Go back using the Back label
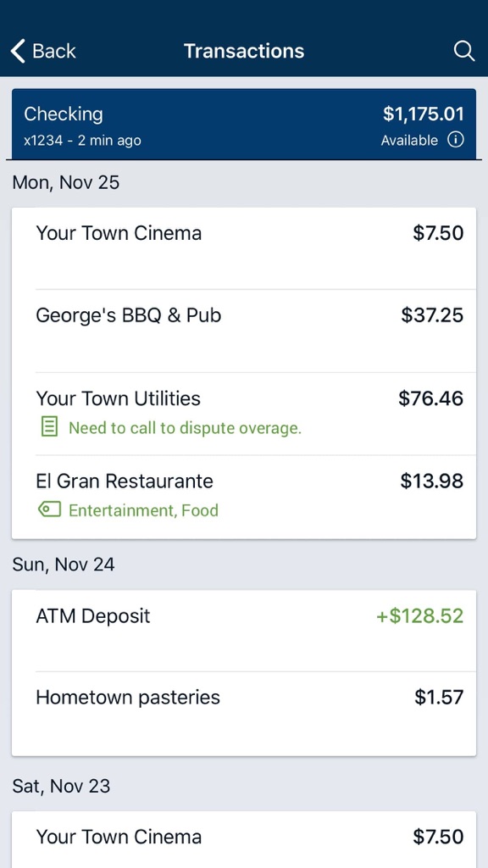 tap(54, 52)
